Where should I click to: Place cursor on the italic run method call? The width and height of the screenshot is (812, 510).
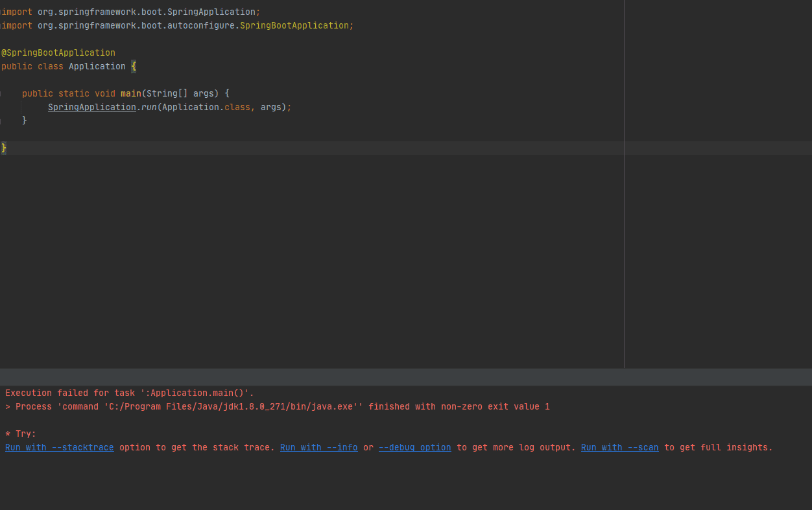149,107
